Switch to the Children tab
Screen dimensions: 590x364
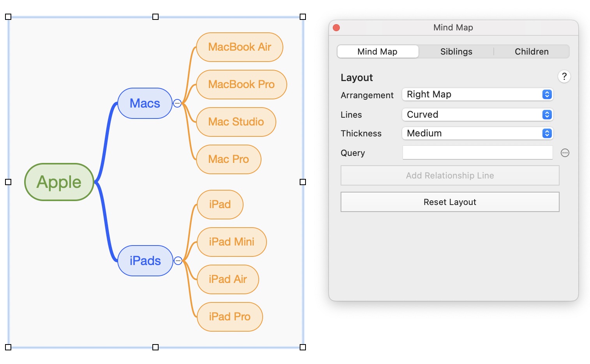click(x=531, y=51)
